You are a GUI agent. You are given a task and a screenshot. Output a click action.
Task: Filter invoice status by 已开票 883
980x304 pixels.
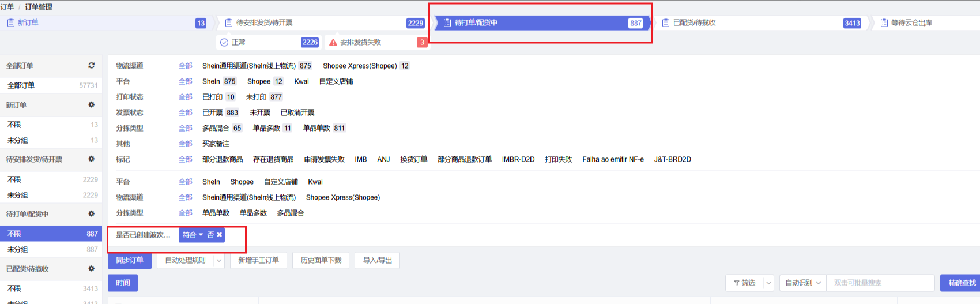click(x=220, y=112)
